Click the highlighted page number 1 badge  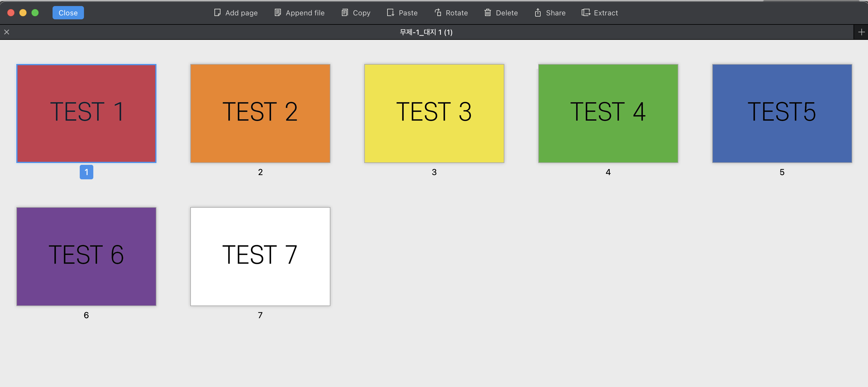point(86,172)
